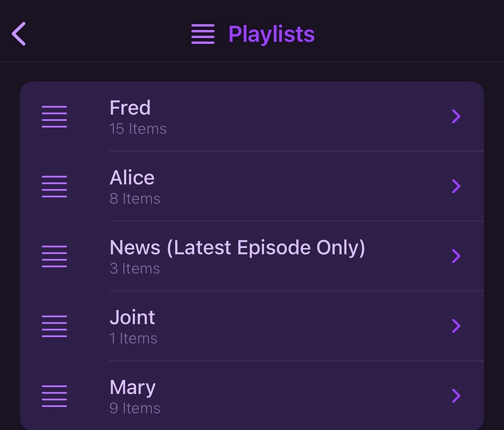Viewport: 504px width, 430px height.
Task: Click the drag handle next to Mary
Action: coord(54,396)
